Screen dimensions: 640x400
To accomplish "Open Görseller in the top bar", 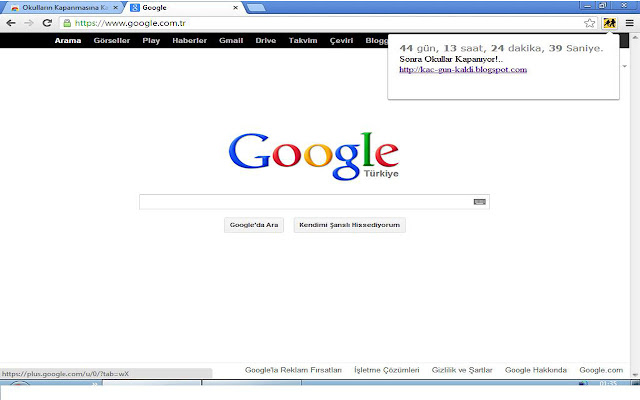I will [111, 40].
